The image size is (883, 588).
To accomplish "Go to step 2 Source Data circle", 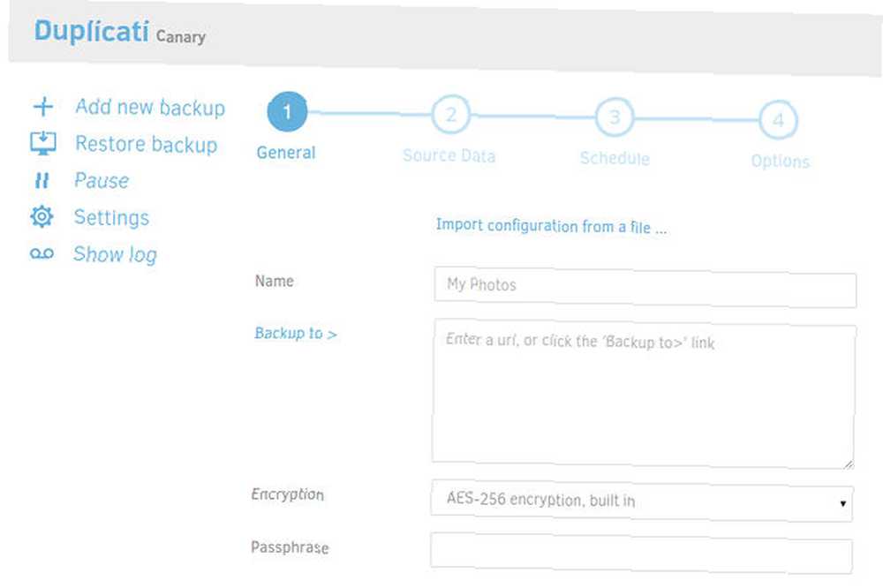I will pyautogui.click(x=451, y=115).
